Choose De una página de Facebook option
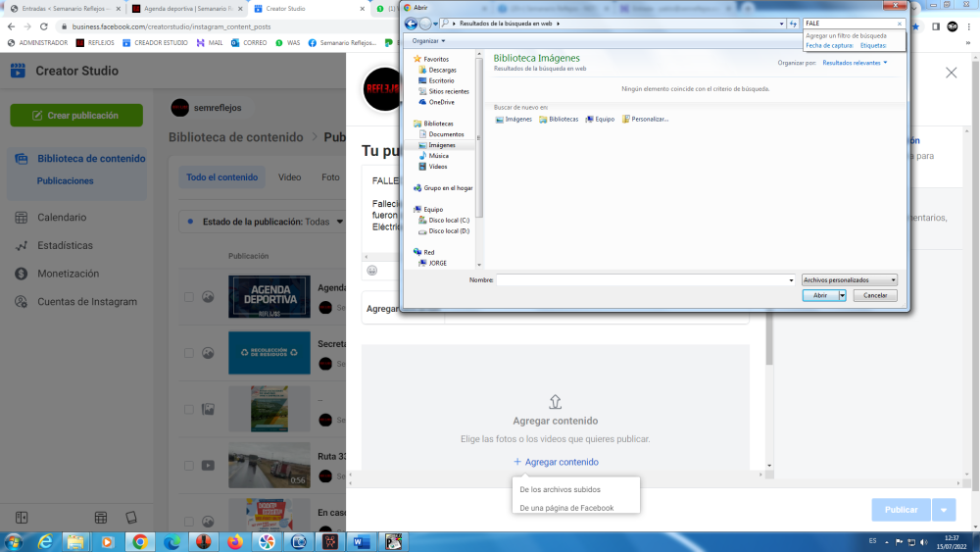The height and width of the screenshot is (552, 980). (x=566, y=508)
